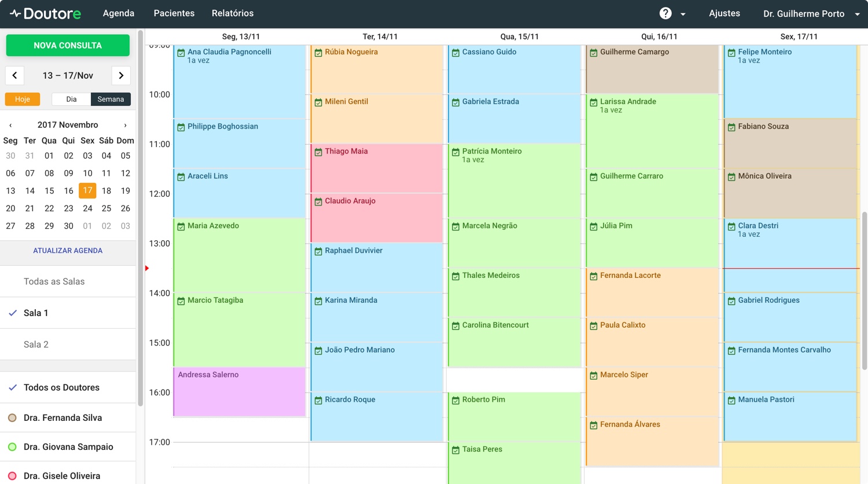Open Andressa Salerno appointment
The width and height of the screenshot is (868, 484).
[x=240, y=391]
